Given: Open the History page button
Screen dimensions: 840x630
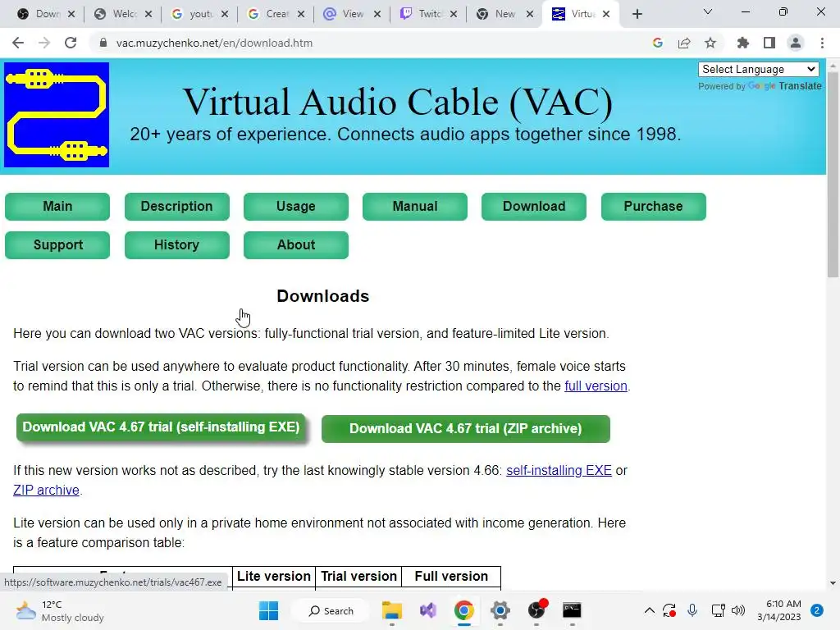Looking at the screenshot, I should [177, 245].
